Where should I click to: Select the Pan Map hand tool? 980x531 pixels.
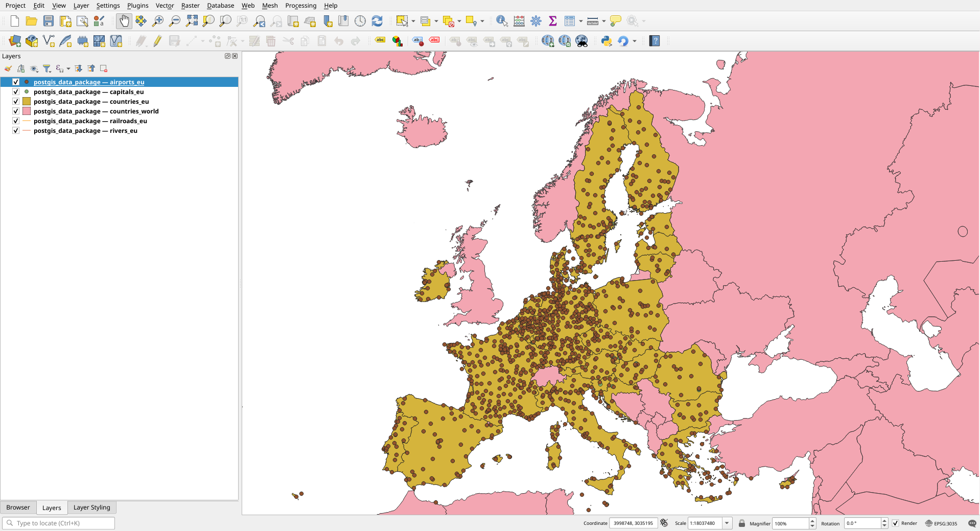(x=124, y=21)
